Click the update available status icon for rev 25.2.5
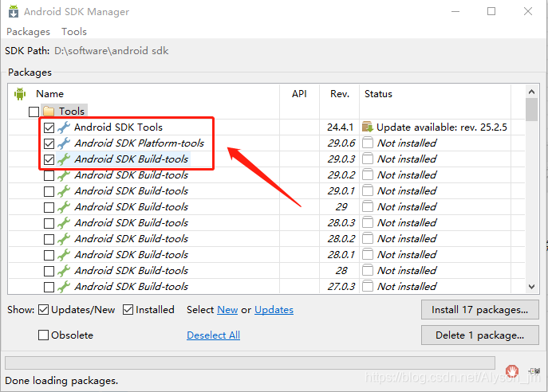 [x=368, y=127]
